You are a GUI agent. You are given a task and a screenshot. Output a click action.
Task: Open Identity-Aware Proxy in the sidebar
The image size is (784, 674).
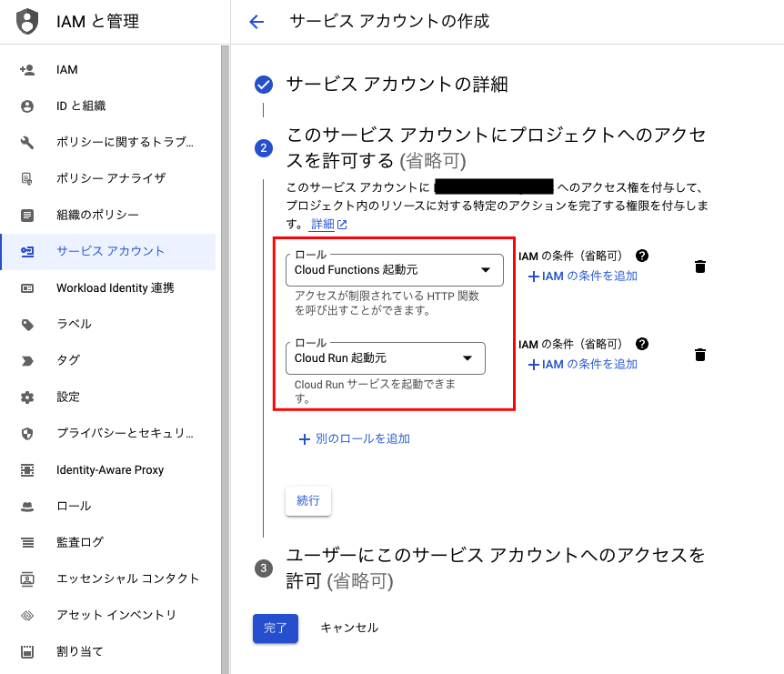coord(108,470)
